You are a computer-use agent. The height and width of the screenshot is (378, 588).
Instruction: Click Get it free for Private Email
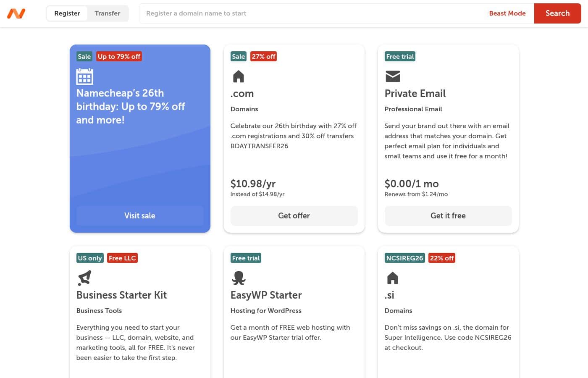point(448,216)
